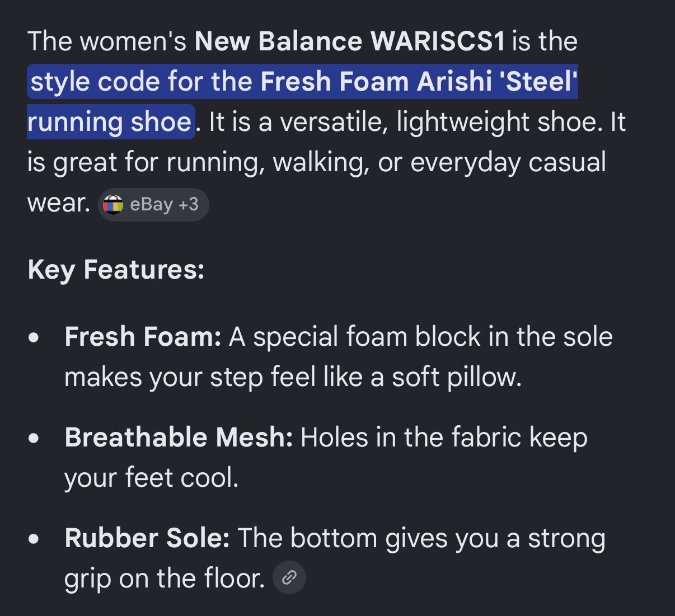Click the '+3' additional sources count
The image size is (675, 616).
189,205
